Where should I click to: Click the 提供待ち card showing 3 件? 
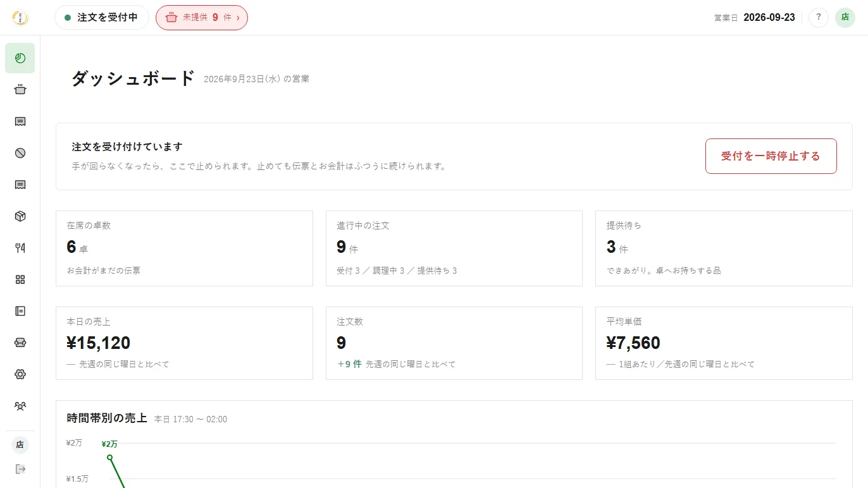click(724, 248)
